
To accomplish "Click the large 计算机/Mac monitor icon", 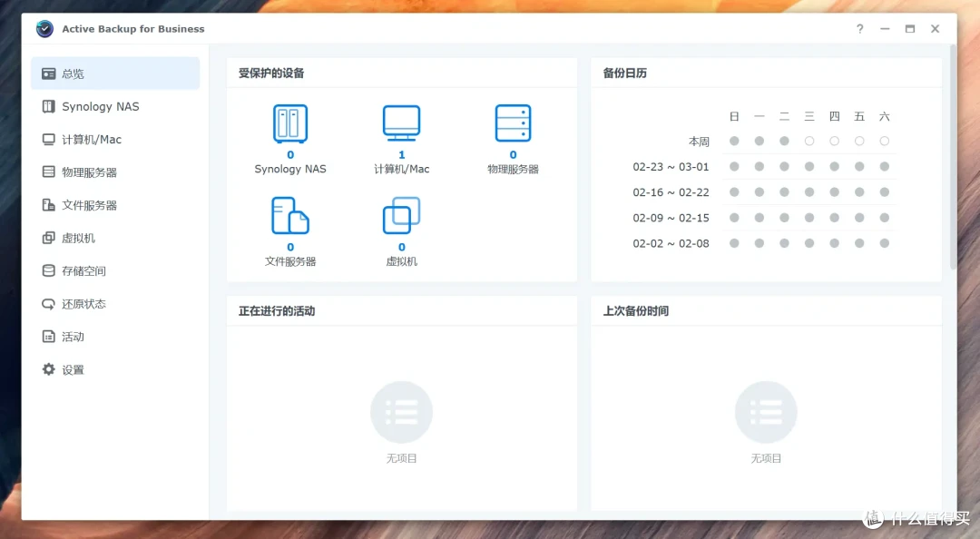I will [401, 123].
